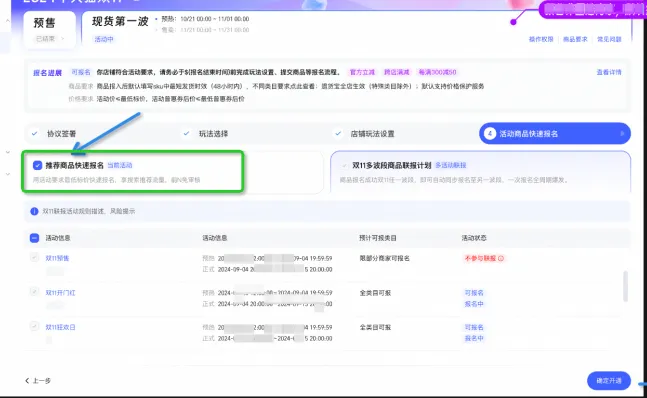
Task: Click the checkmark icon beside 玩法选择
Action: click(187, 134)
